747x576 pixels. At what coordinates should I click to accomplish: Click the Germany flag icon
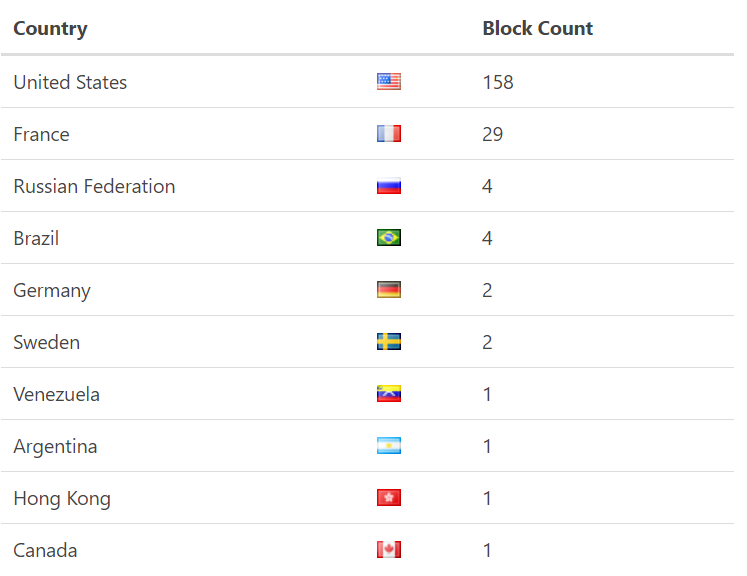[389, 290]
